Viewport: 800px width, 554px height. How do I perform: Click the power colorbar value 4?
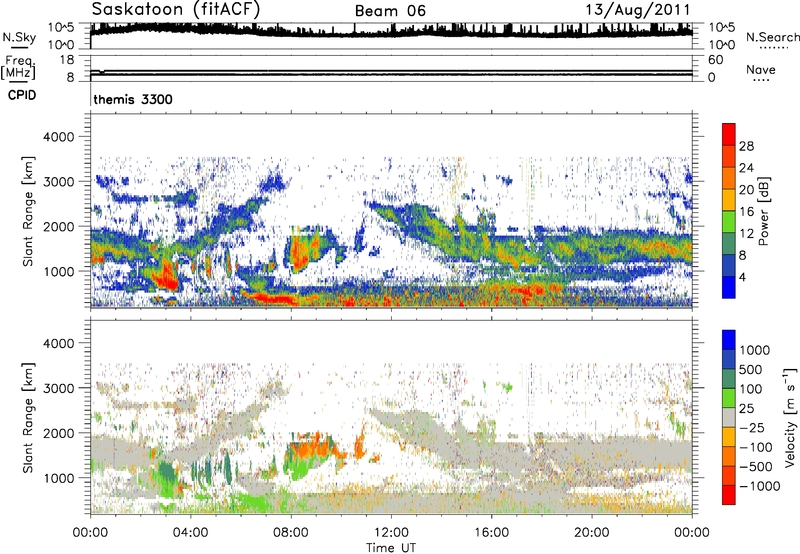742,277
